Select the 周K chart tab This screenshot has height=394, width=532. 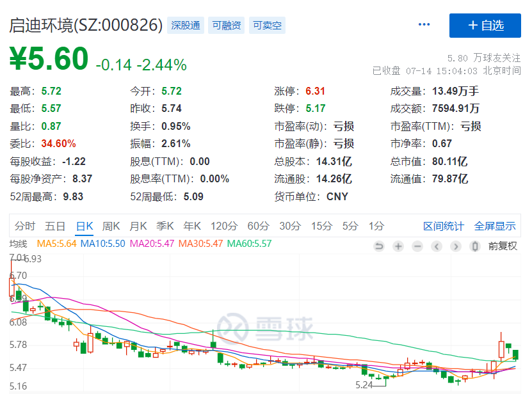pos(111,226)
